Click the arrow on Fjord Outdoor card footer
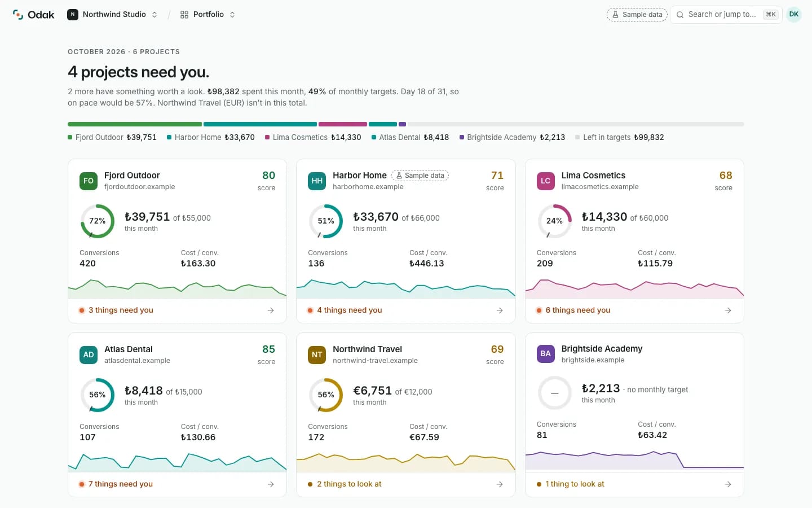 pyautogui.click(x=271, y=310)
